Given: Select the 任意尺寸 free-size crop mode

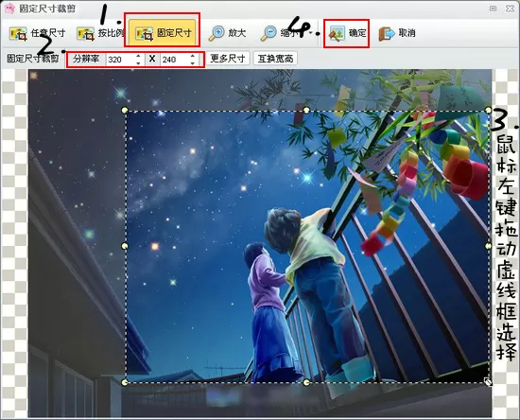Looking at the screenshot, I should tap(37, 33).
